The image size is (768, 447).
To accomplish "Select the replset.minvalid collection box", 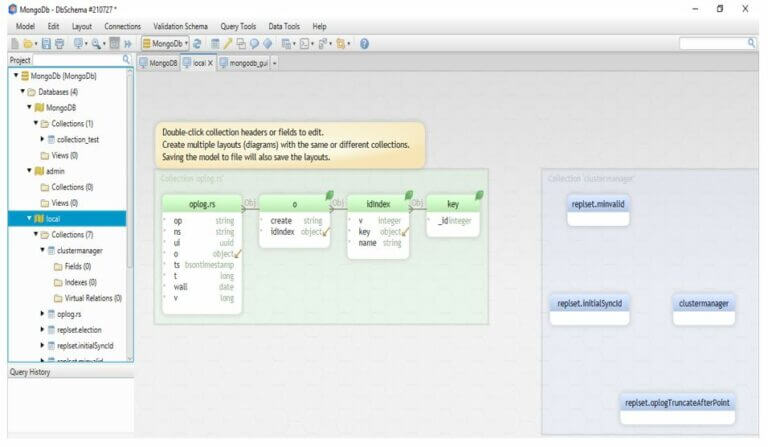I will (599, 204).
